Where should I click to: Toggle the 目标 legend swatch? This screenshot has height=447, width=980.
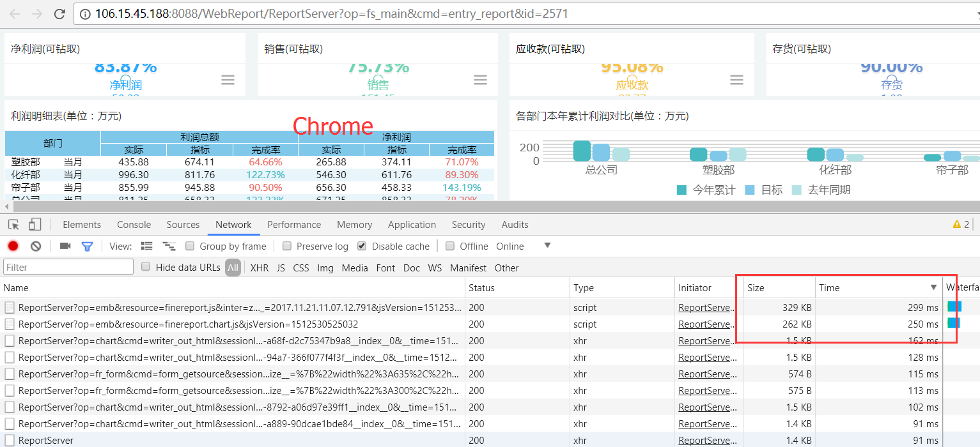(x=750, y=190)
